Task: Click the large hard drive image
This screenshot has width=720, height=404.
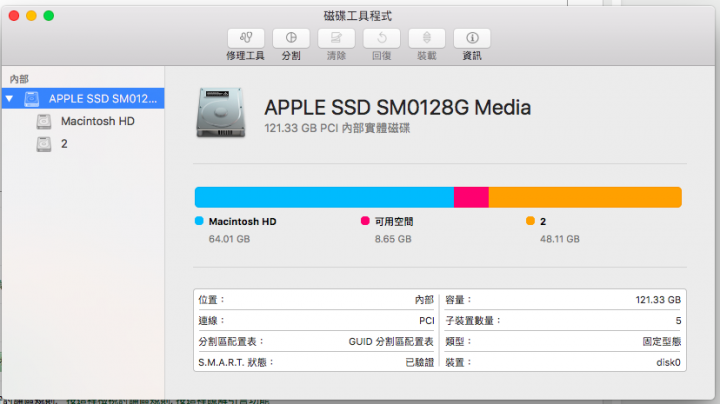Action: 221,112
